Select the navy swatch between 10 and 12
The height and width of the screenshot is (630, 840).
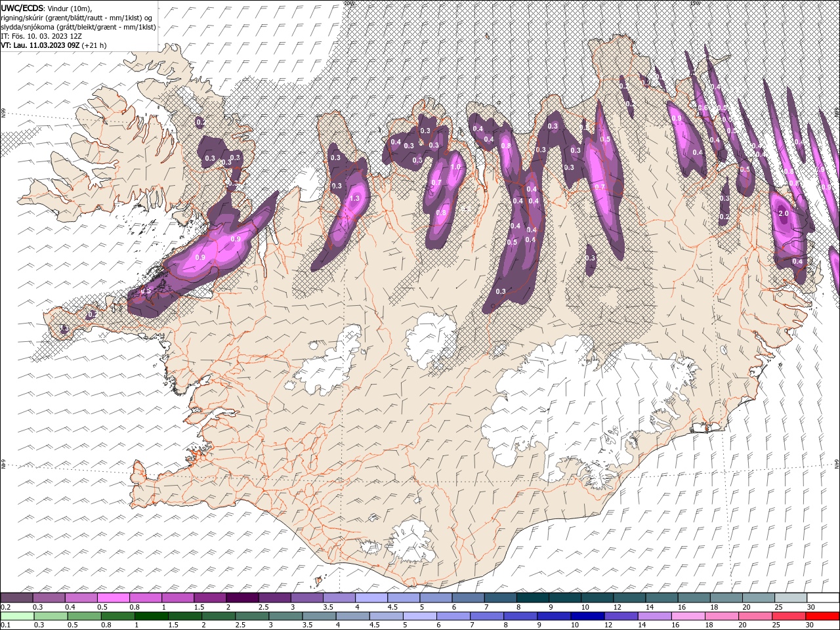tap(586, 616)
